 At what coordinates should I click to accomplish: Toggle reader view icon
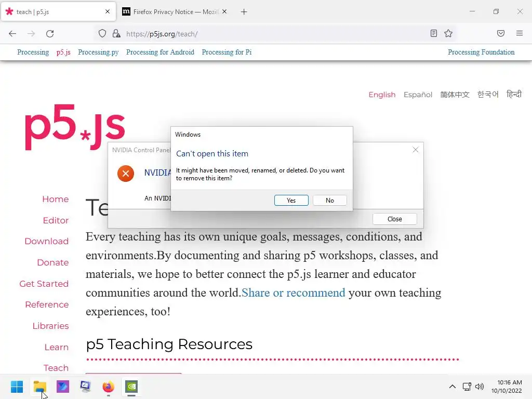pos(434,33)
